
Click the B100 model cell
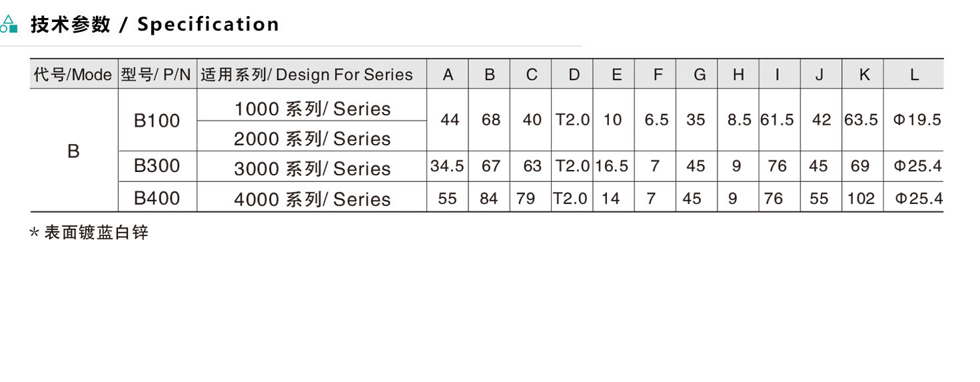point(157,121)
